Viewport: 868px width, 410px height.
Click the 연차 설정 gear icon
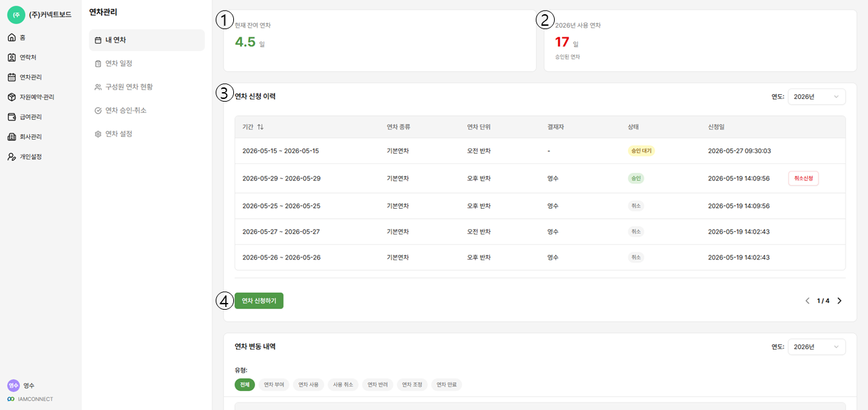98,134
